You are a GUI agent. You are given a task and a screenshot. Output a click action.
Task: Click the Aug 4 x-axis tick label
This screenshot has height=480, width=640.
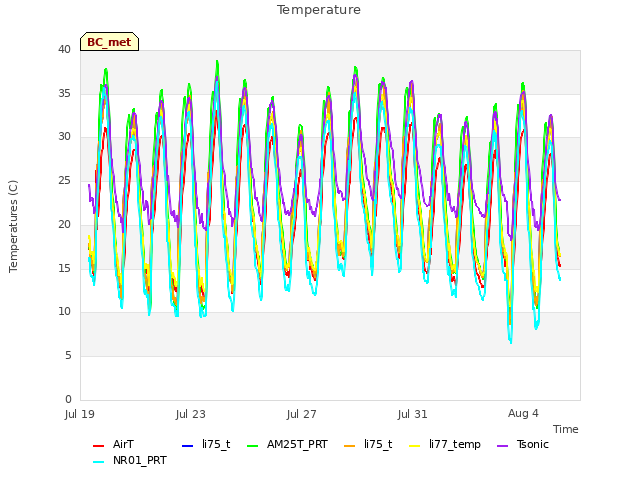pyautogui.click(x=523, y=413)
